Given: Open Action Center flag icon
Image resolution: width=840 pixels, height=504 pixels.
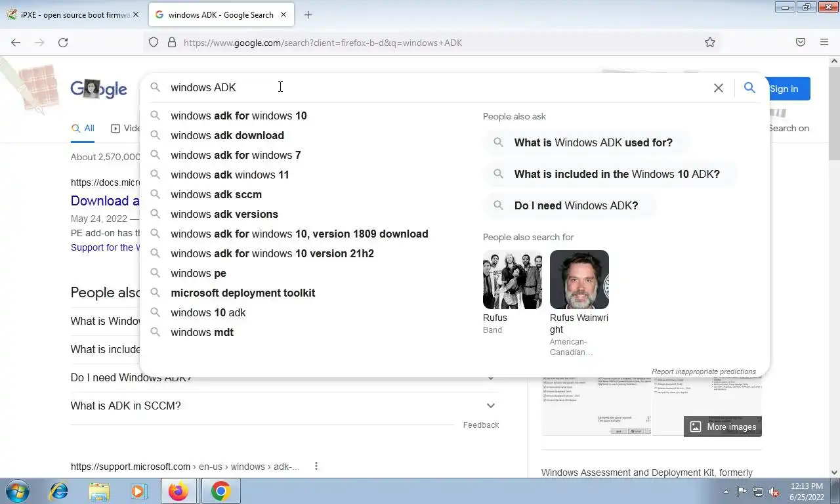Looking at the screenshot, I should (742, 492).
